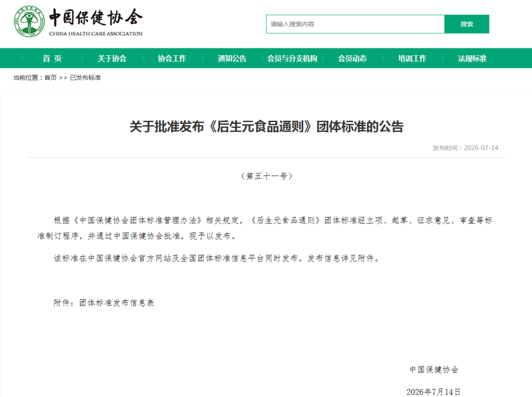Screen dimensions: 532x397
Task: Click the green 搜索 button
Action: (x=466, y=24)
